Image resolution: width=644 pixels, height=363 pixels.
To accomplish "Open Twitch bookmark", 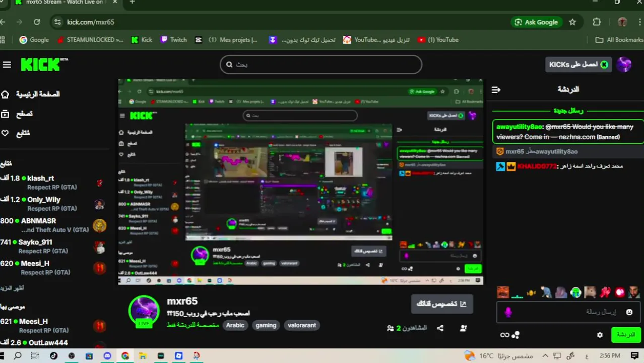I will (x=173, y=40).
